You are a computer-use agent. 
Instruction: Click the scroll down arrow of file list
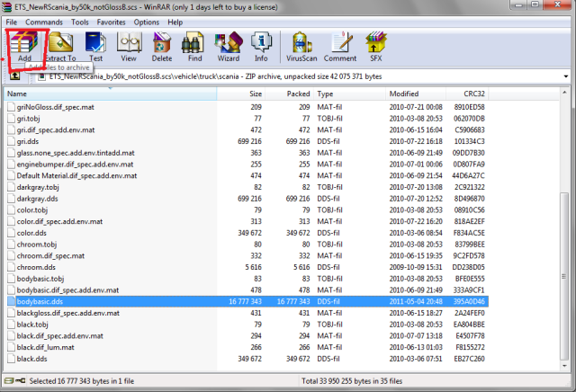(564, 366)
